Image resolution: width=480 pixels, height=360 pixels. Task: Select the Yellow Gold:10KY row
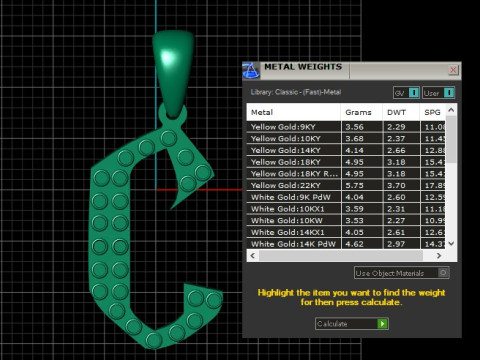[346, 138]
